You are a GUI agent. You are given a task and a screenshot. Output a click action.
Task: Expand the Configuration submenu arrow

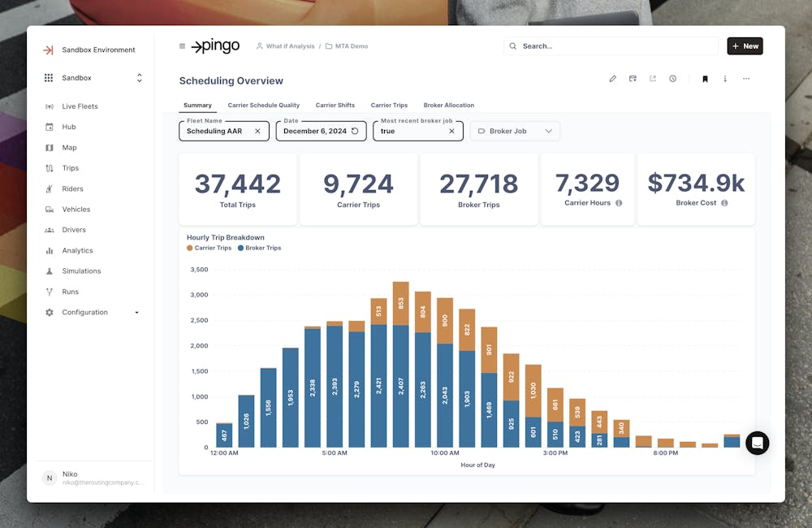click(x=136, y=313)
